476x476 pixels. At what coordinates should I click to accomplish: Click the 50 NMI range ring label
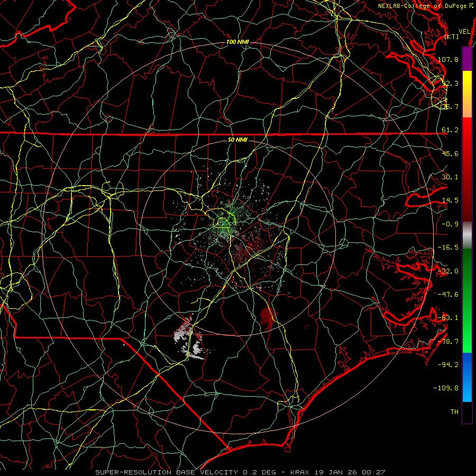pos(237,140)
